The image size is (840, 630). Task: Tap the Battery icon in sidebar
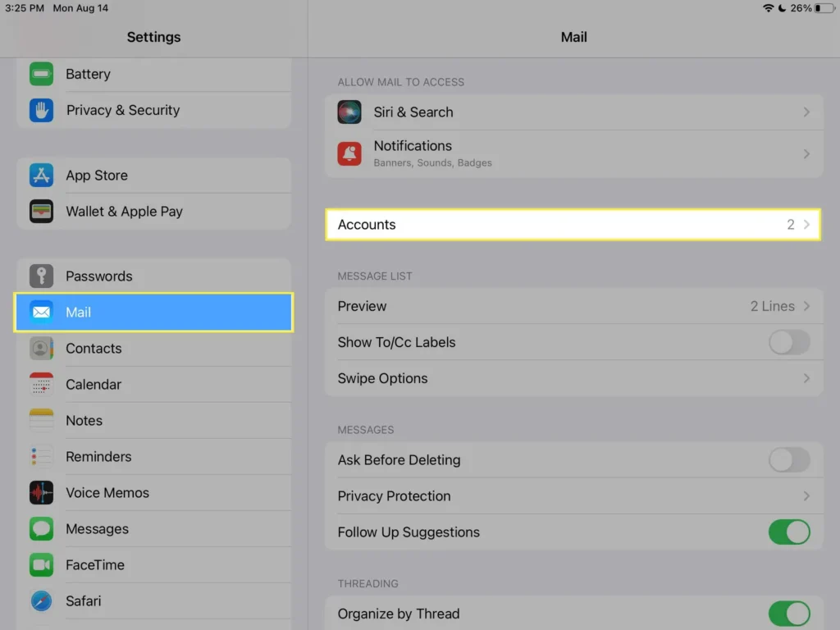[41, 74]
